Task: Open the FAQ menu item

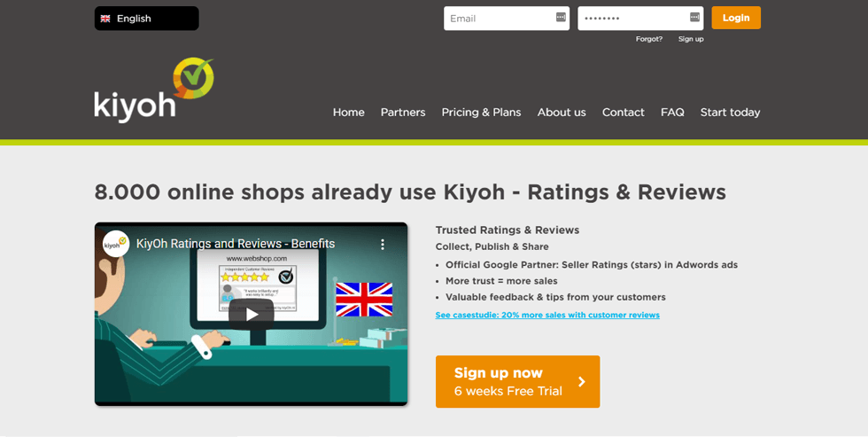Action: pos(672,113)
